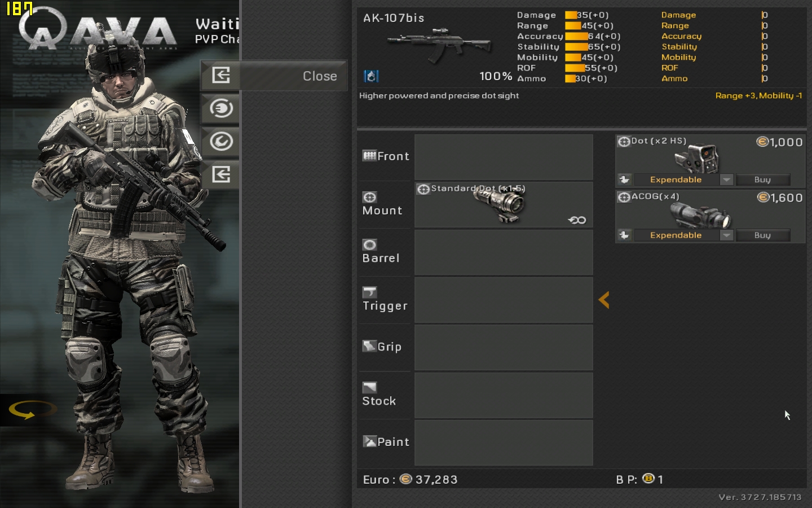The height and width of the screenshot is (508, 812).
Task: Click the add icon on Dot (x2 HS)
Action: [624, 179]
